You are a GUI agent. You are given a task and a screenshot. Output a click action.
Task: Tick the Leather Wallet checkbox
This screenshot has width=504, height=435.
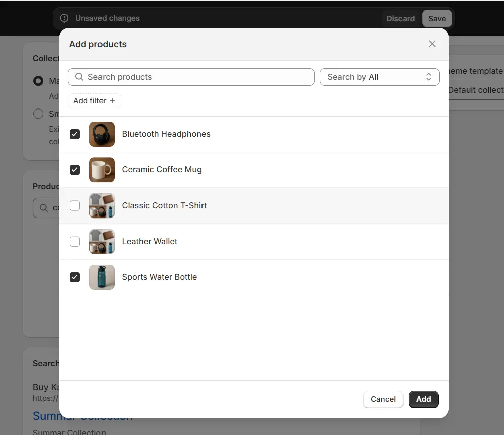(75, 242)
